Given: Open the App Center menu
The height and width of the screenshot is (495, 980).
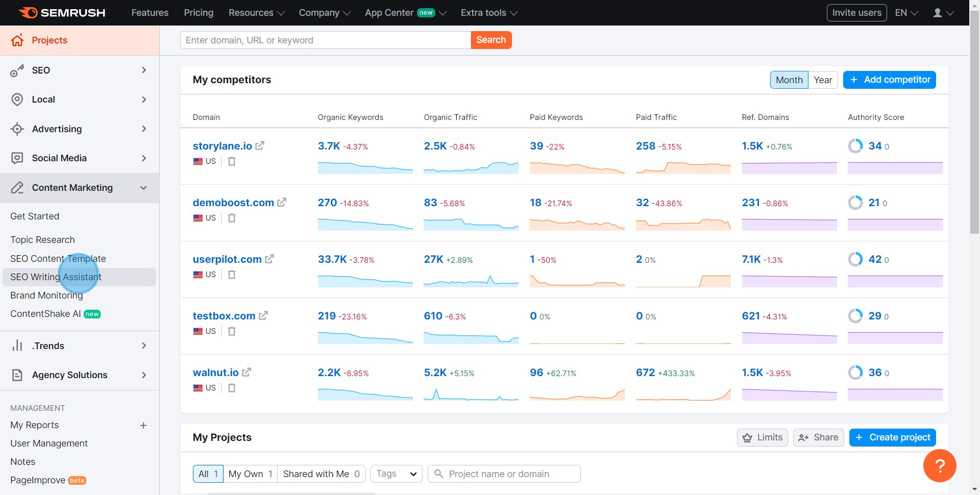Looking at the screenshot, I should tap(405, 13).
